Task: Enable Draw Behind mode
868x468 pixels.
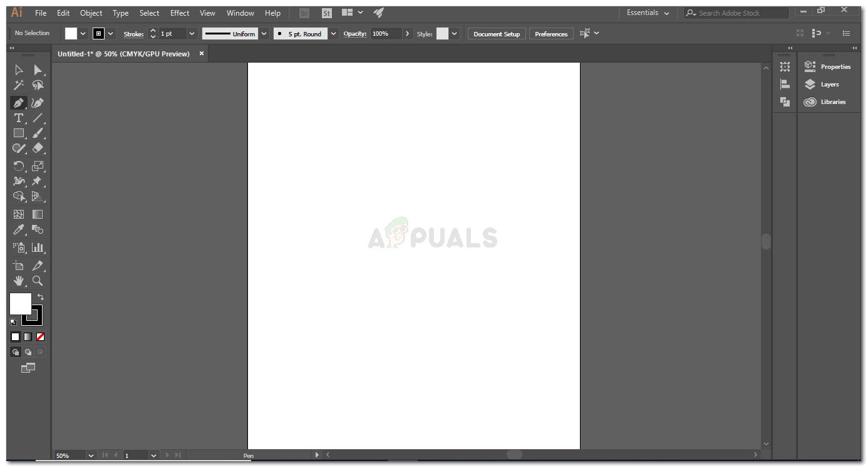Action: pos(28,352)
